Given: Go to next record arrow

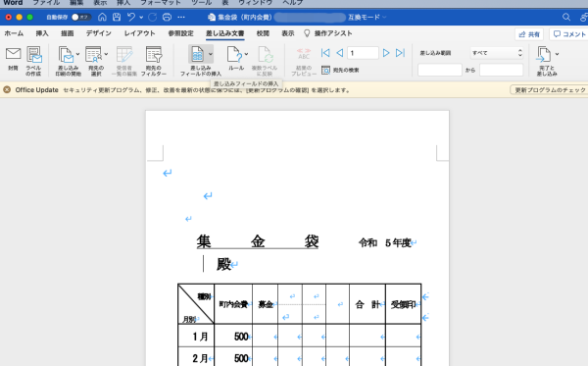Looking at the screenshot, I should coord(386,53).
